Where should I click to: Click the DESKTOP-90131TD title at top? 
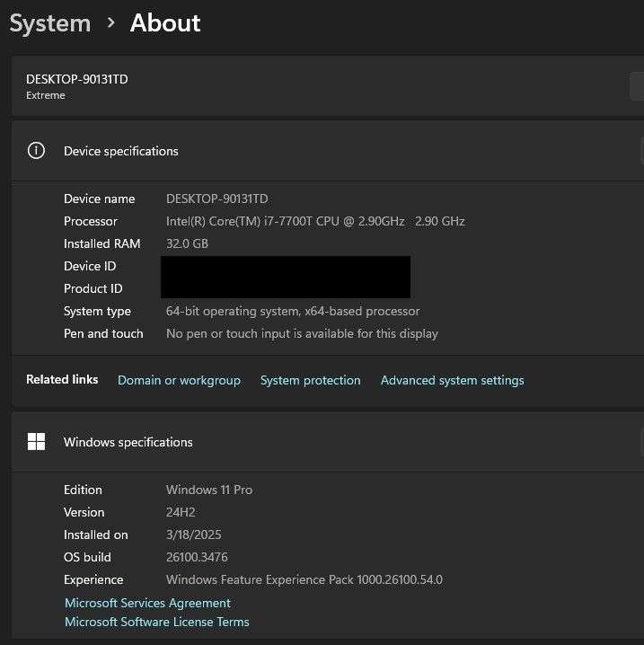coord(77,79)
